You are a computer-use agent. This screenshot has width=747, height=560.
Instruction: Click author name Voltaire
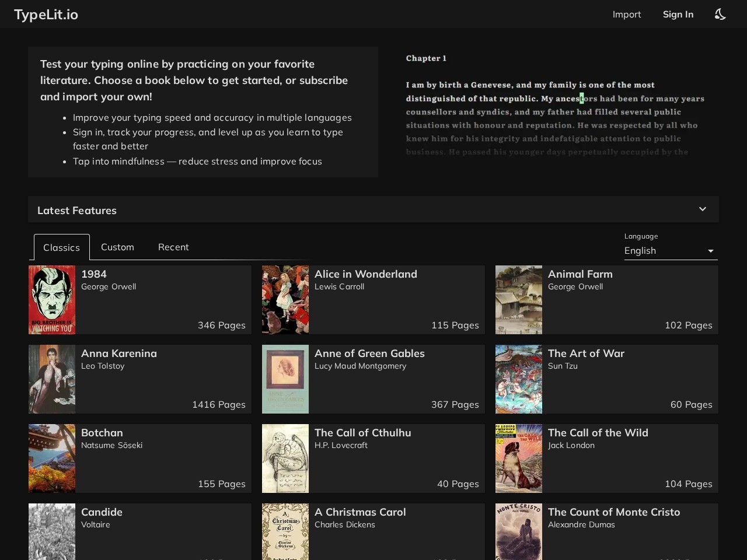pyautogui.click(x=96, y=524)
